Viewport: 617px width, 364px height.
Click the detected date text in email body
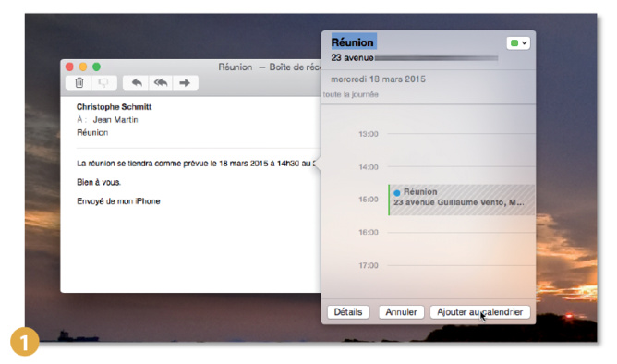click(259, 163)
